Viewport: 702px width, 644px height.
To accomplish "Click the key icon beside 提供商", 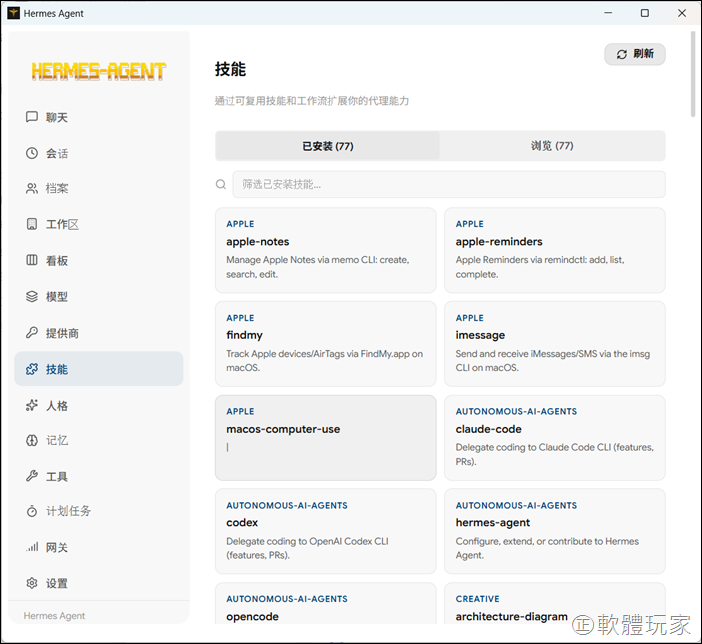I will [x=32, y=333].
